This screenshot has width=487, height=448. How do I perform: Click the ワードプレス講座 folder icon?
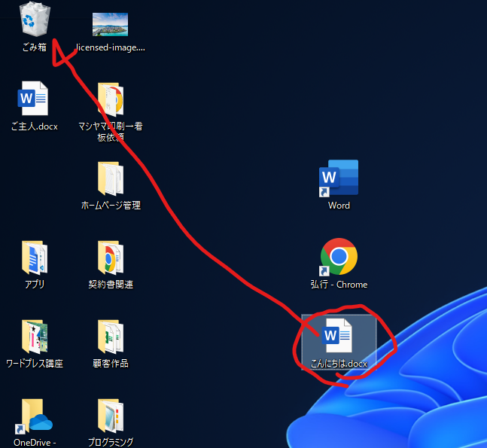[x=34, y=337]
